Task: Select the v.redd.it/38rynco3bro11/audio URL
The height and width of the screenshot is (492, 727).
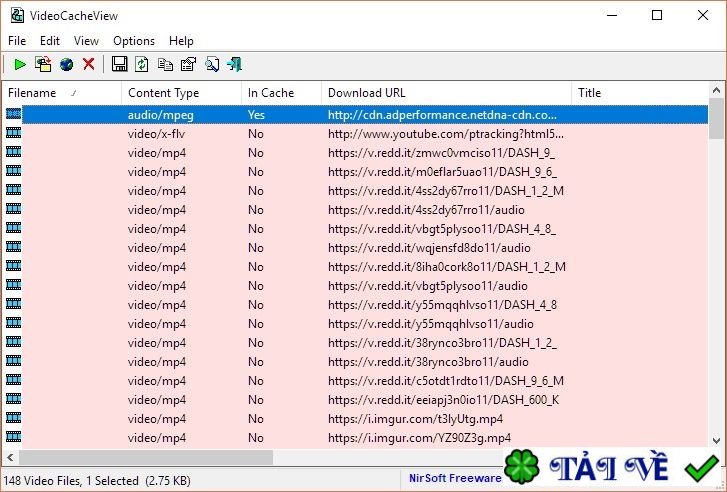Action: (x=428, y=362)
